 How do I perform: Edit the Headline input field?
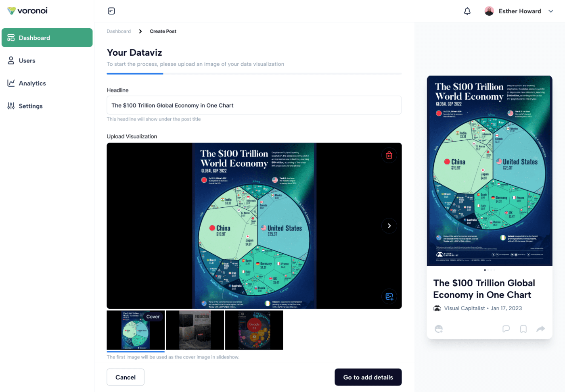(x=254, y=105)
